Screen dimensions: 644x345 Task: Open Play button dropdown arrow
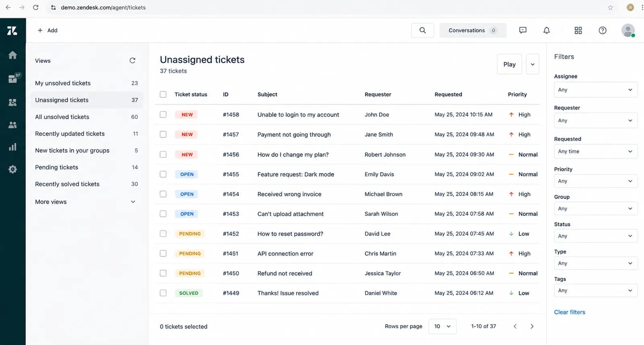coord(533,64)
